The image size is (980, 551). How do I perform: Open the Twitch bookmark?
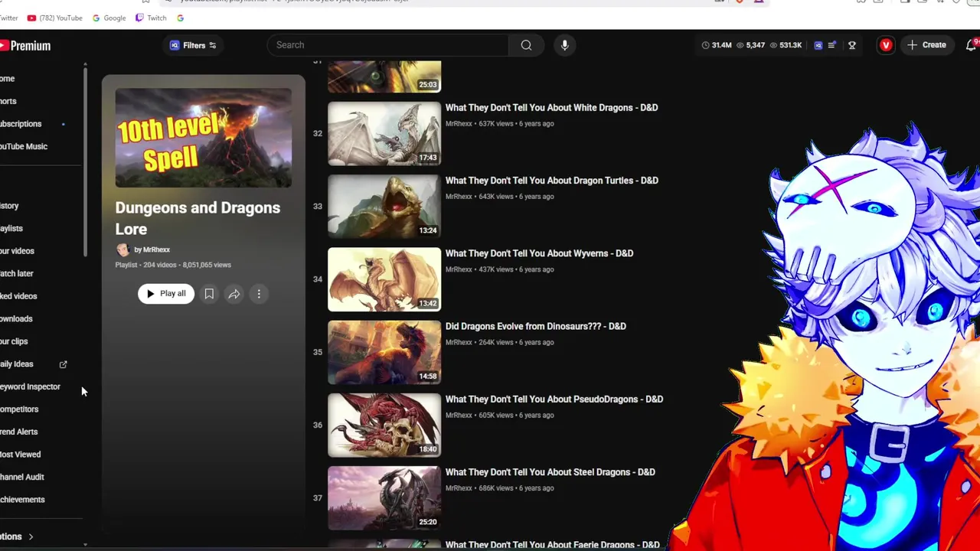[151, 18]
